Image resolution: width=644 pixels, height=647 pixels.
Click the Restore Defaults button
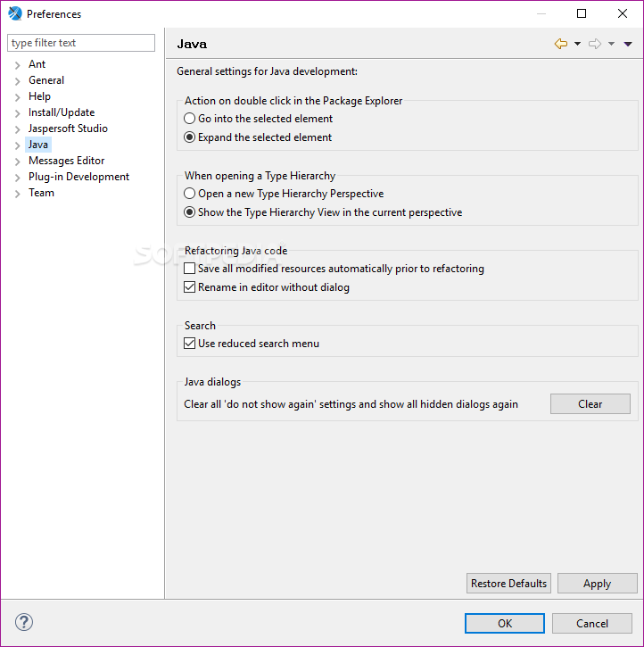tap(508, 583)
